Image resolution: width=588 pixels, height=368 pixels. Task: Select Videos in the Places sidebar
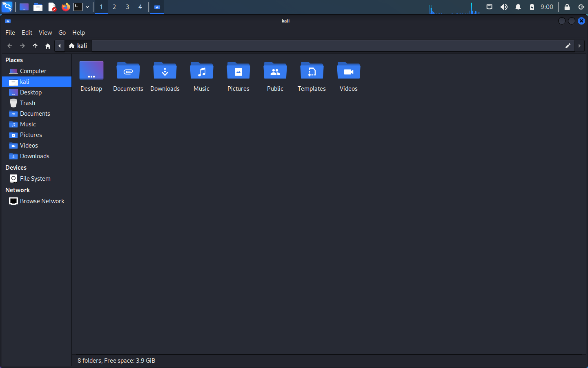pyautogui.click(x=37, y=146)
